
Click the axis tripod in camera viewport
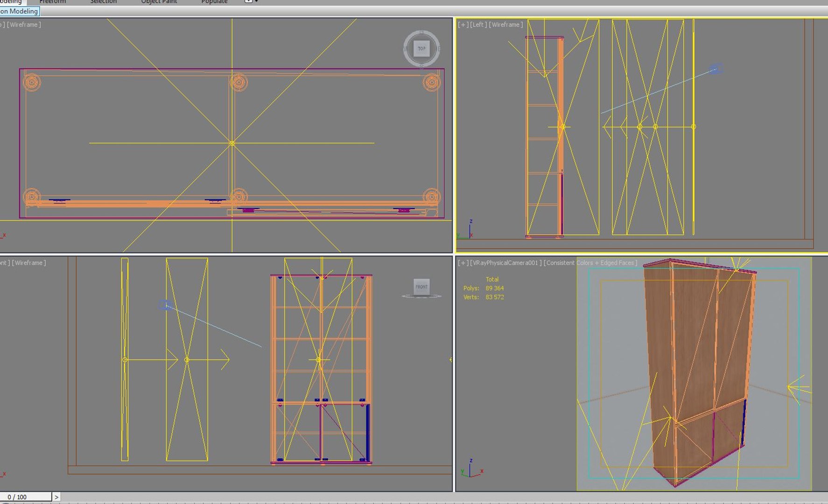tap(472, 468)
